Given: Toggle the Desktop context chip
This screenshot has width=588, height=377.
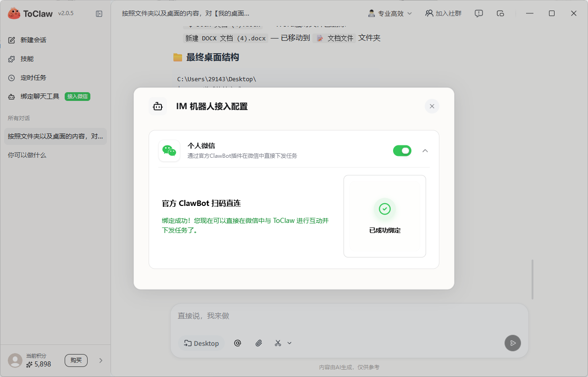Looking at the screenshot, I should 201,343.
